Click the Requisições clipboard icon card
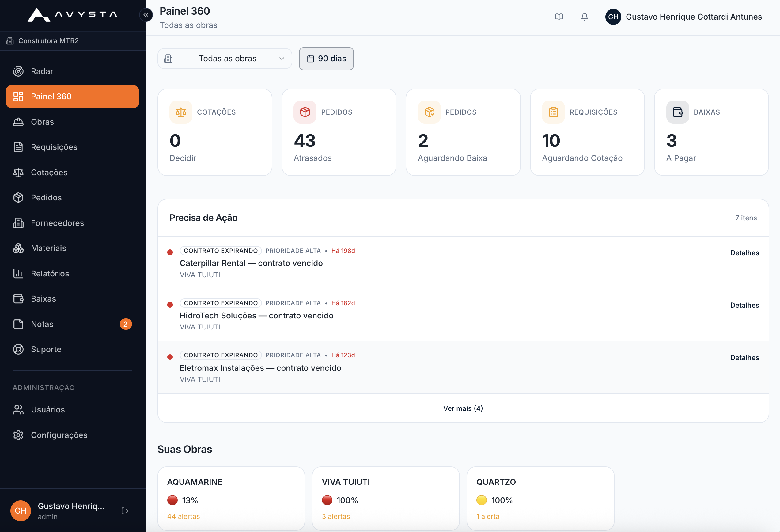The height and width of the screenshot is (532, 780). (x=554, y=112)
